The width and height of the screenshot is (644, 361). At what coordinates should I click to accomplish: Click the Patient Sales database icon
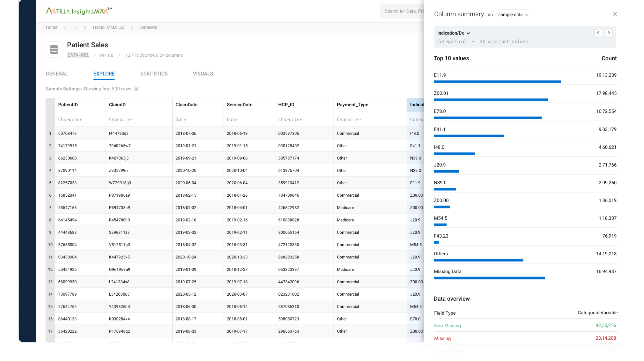[54, 49]
